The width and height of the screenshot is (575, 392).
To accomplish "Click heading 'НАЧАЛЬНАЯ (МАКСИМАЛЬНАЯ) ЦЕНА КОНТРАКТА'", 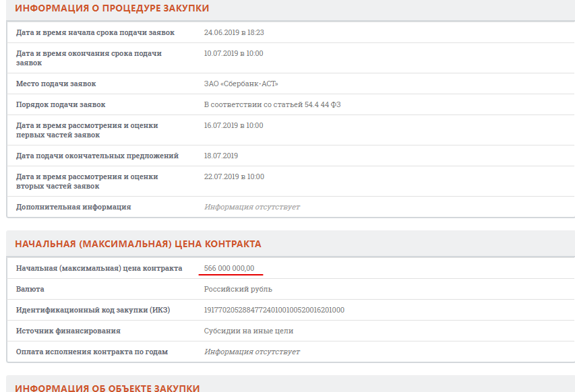I will click(138, 244).
